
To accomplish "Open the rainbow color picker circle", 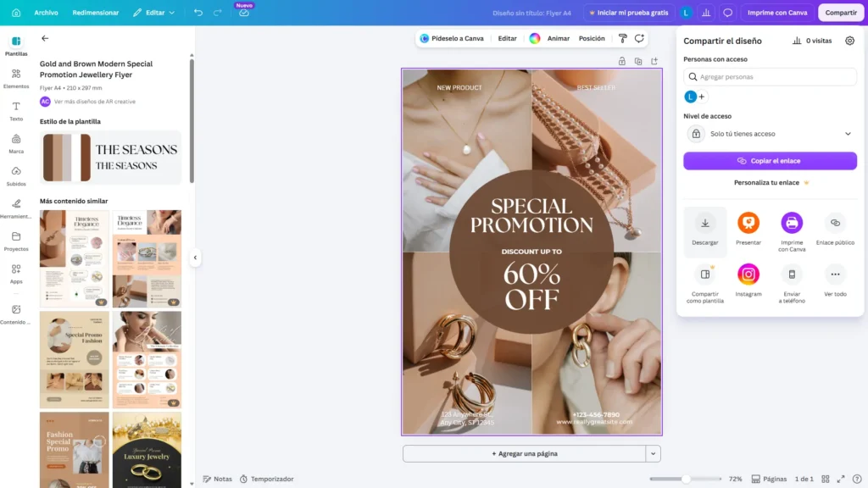I will (x=535, y=38).
